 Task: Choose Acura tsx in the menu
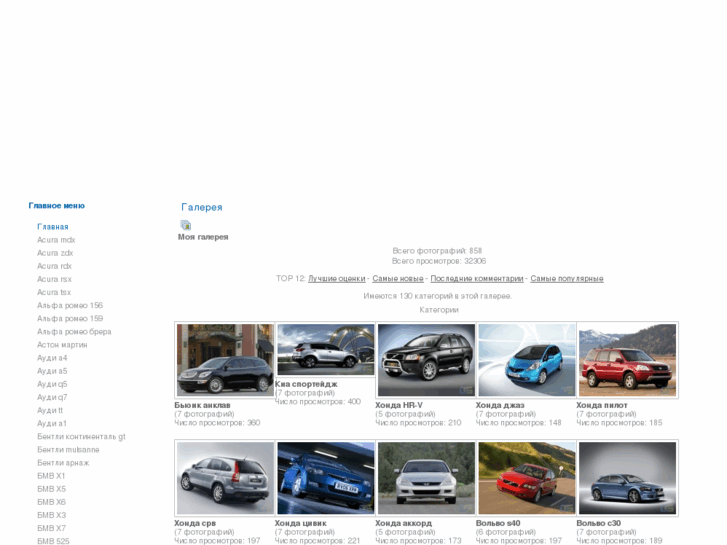(54, 292)
